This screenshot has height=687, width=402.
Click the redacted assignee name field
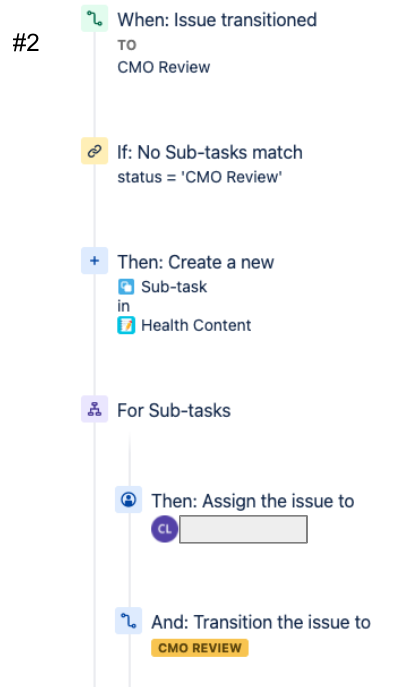pos(243,529)
